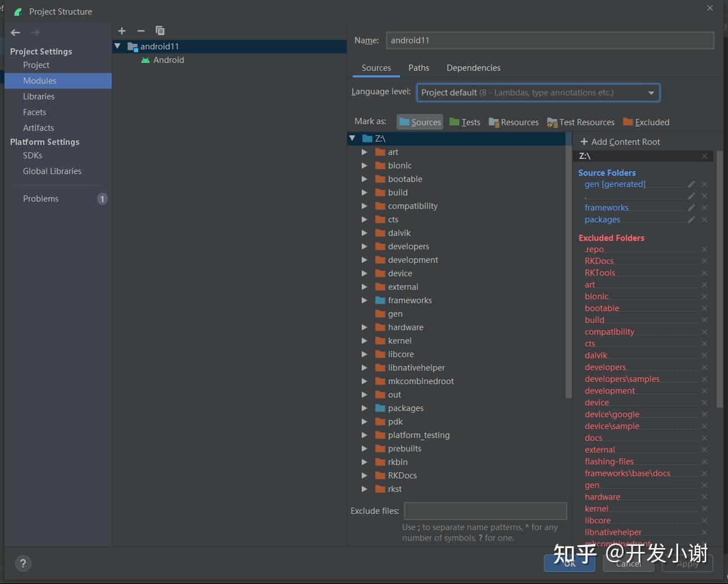
Task: Select the green Android facet under android11
Action: tap(168, 60)
